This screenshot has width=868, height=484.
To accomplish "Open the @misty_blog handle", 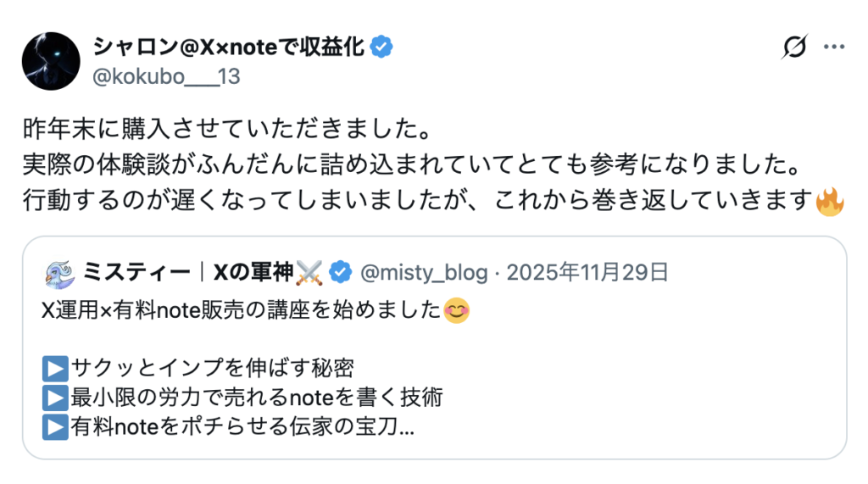I will coord(424,272).
